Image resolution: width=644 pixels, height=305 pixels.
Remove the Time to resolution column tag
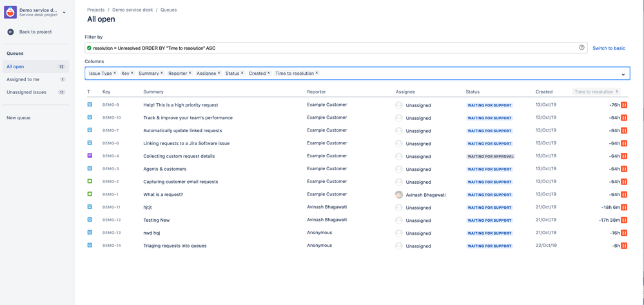317,73
